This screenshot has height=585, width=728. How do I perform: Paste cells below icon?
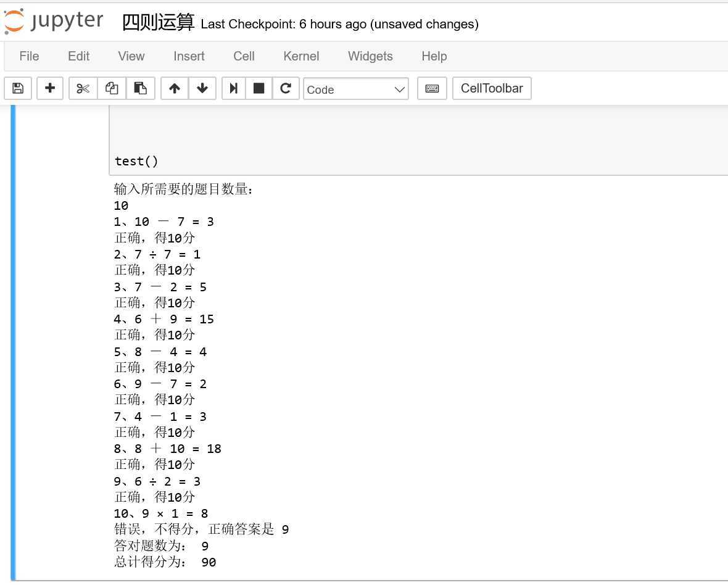pyautogui.click(x=140, y=88)
